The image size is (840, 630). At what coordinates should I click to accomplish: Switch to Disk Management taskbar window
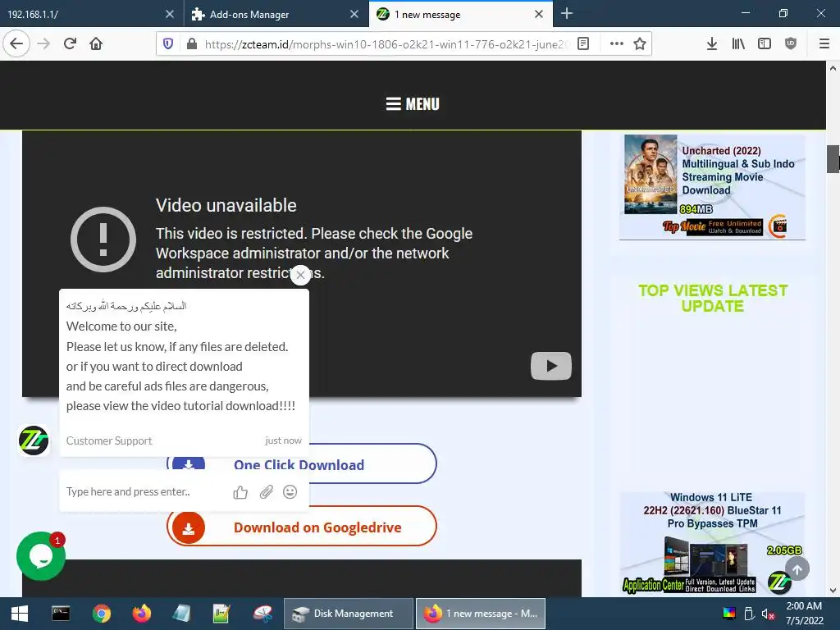(348, 614)
